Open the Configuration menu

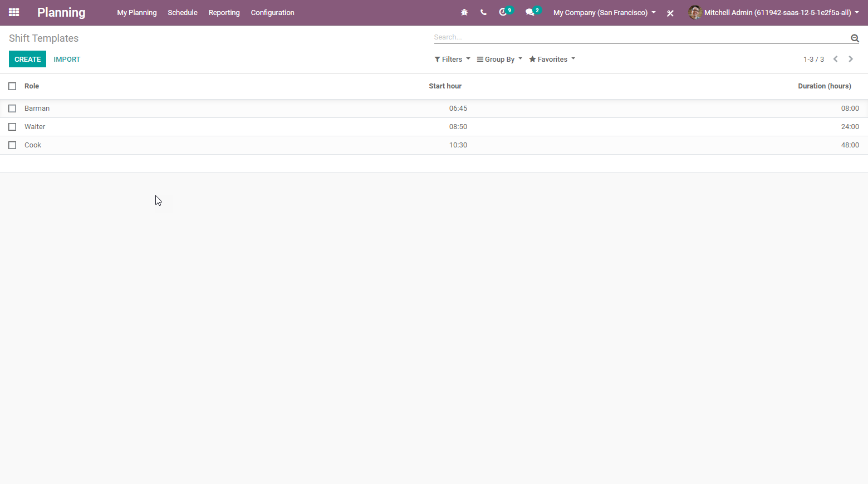pyautogui.click(x=272, y=12)
